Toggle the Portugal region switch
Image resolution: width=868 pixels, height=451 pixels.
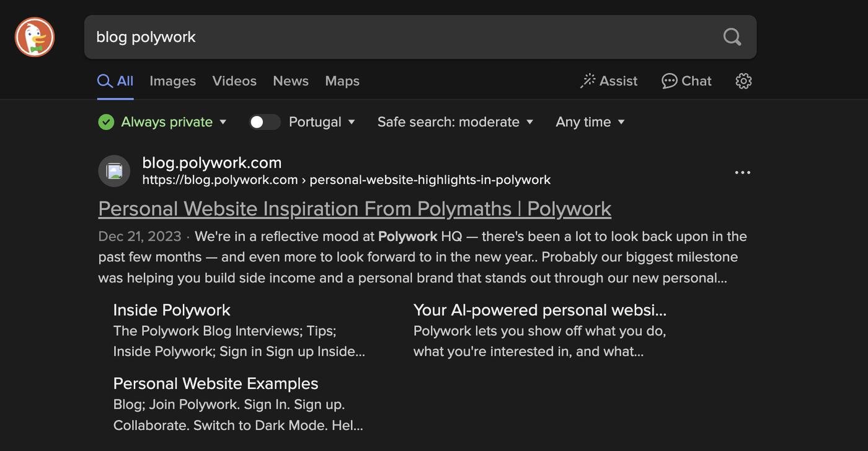coord(265,122)
